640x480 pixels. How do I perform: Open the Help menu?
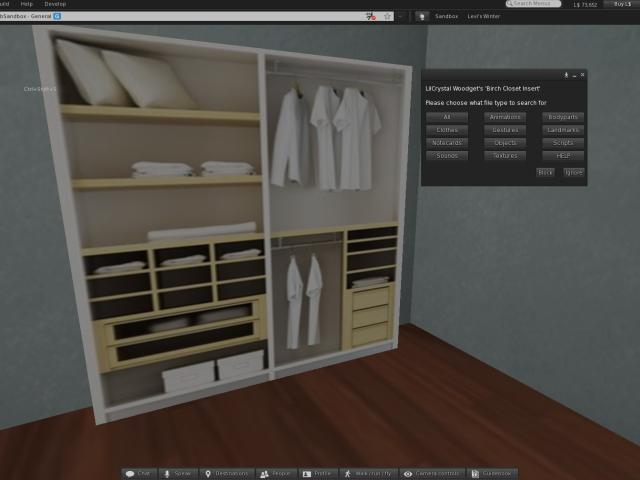[x=27, y=4]
